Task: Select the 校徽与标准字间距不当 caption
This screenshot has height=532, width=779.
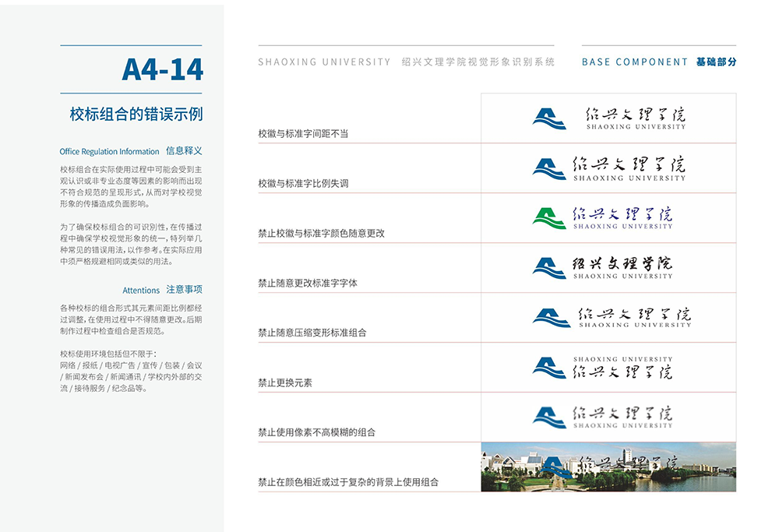Action: coord(303,134)
